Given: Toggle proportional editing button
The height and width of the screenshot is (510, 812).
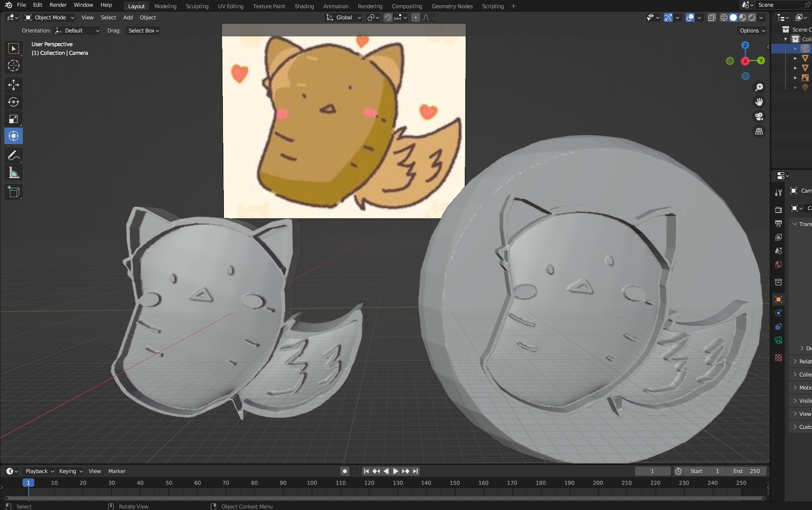Looking at the screenshot, I should [x=415, y=17].
